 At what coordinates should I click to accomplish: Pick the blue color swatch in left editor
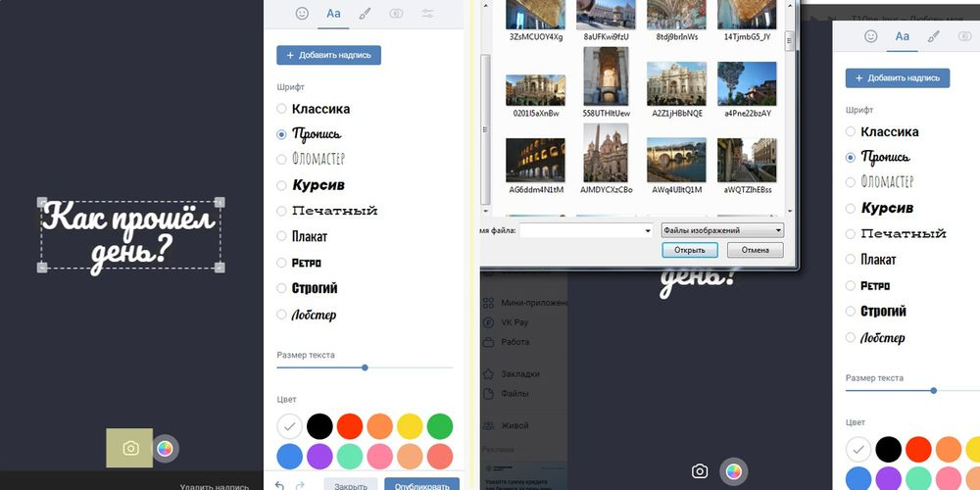[x=289, y=457]
